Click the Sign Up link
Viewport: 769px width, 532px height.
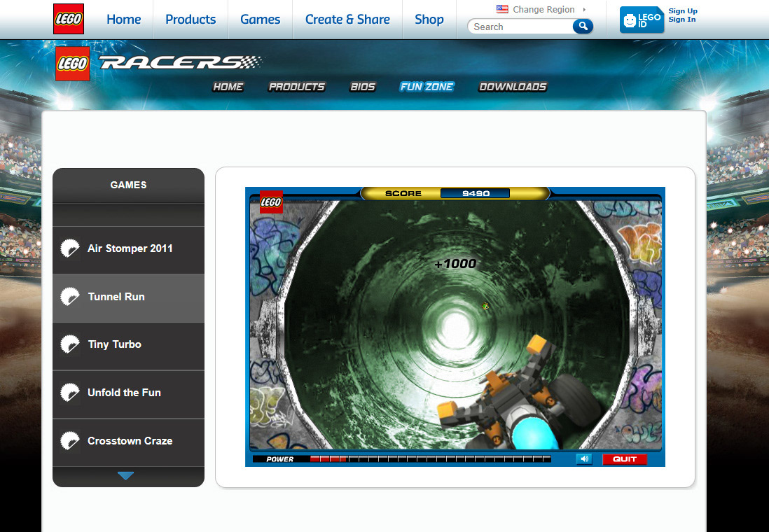click(x=683, y=10)
